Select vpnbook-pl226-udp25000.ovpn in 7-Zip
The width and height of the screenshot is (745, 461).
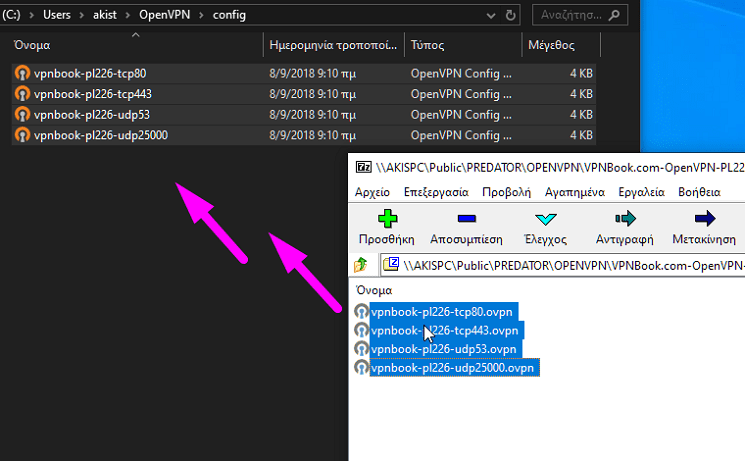pos(455,368)
